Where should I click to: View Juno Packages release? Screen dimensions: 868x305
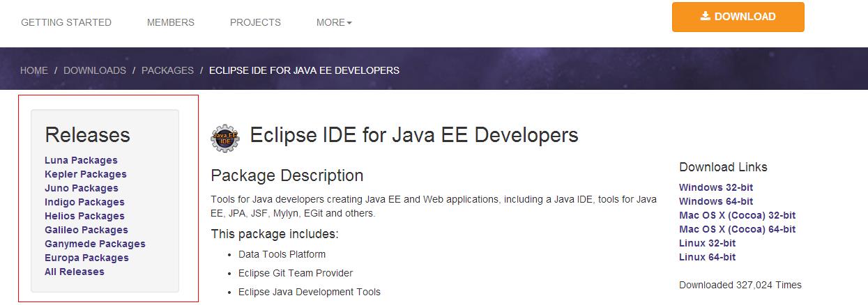click(x=82, y=188)
